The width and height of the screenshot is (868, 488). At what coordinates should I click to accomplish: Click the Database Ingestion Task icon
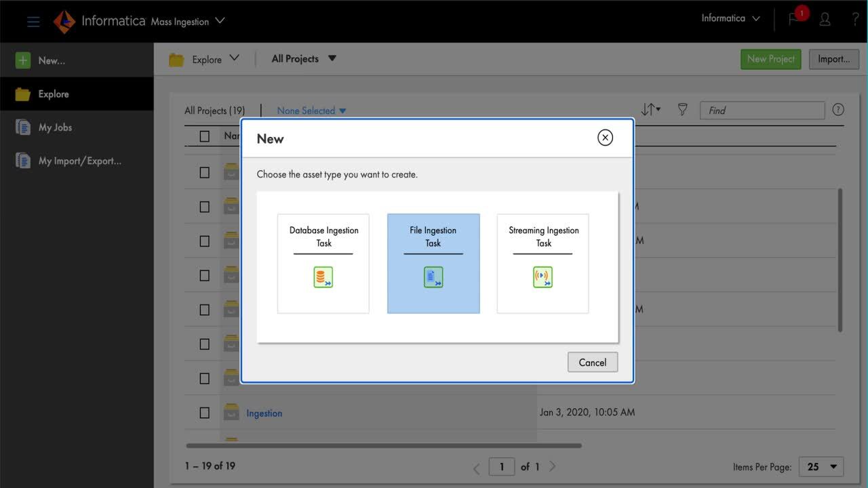(323, 277)
